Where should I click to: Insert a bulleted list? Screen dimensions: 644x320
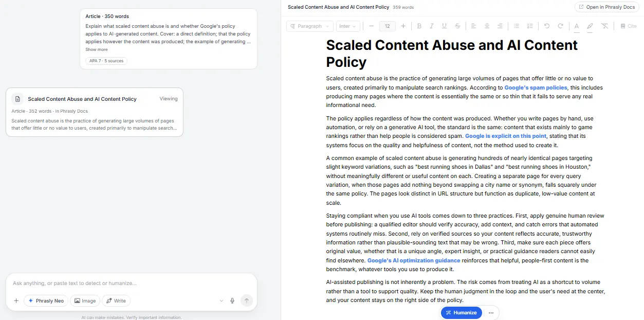click(517, 26)
